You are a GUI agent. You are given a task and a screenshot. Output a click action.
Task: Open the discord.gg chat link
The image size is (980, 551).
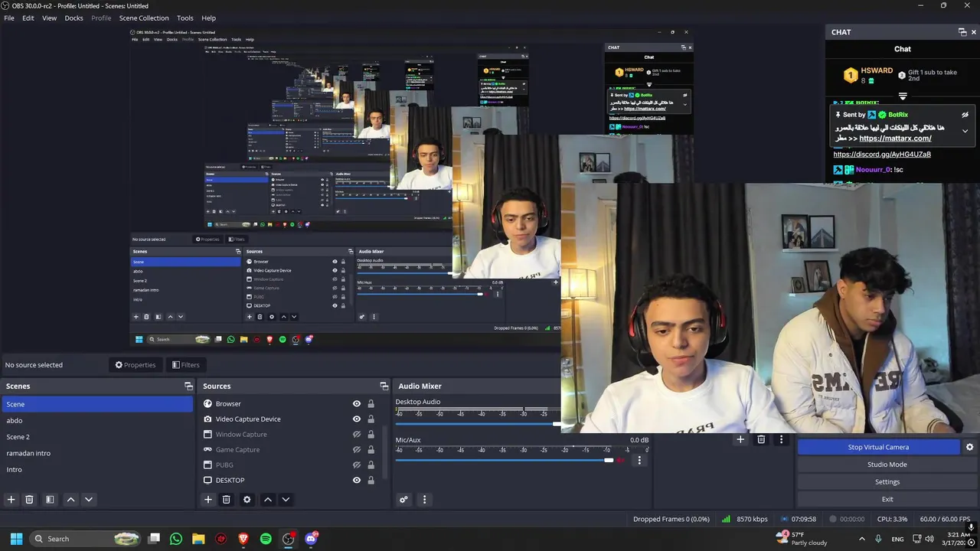(882, 155)
